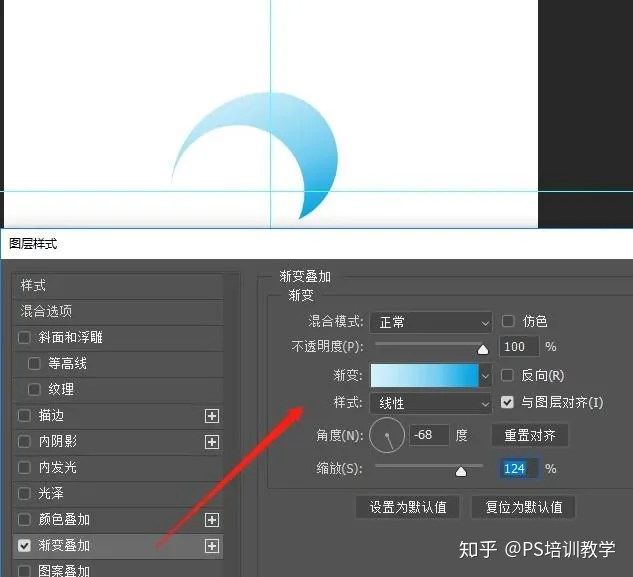
Task: Open the 混合模式 dropdown showing 正常
Action: tap(431, 322)
